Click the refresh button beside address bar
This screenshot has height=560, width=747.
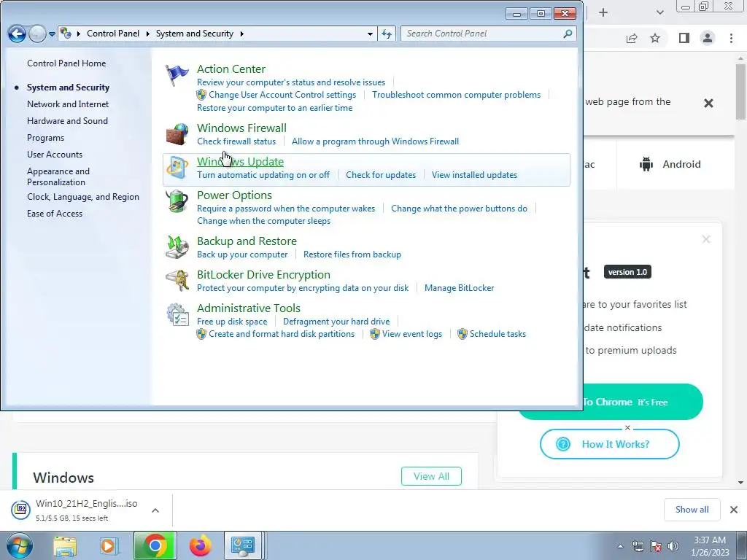(x=387, y=34)
